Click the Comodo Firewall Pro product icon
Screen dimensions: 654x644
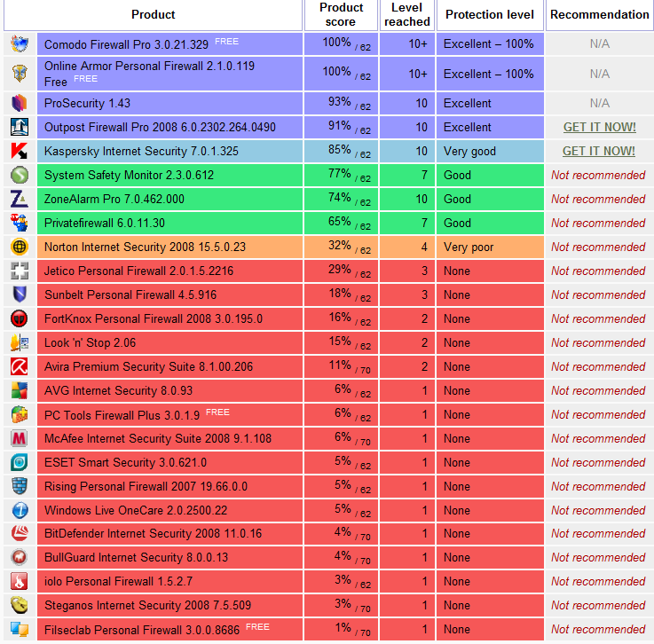click(20, 43)
